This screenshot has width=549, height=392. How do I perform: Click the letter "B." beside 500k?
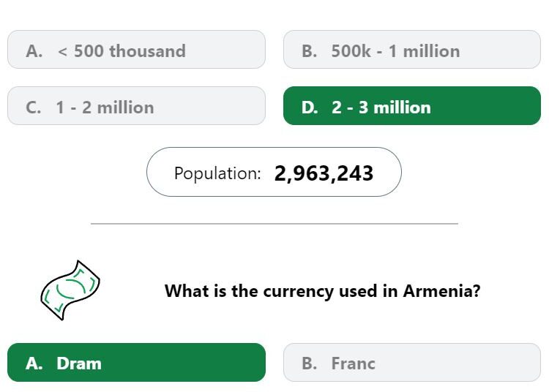(x=310, y=51)
